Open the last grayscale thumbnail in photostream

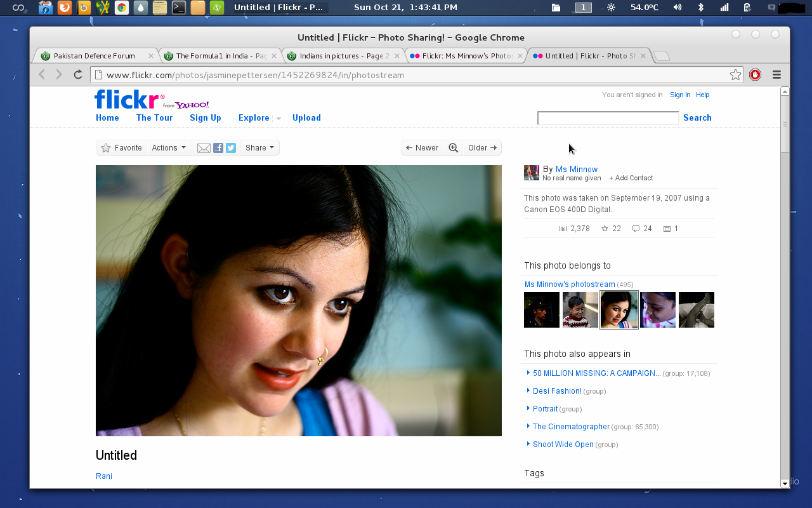point(697,310)
